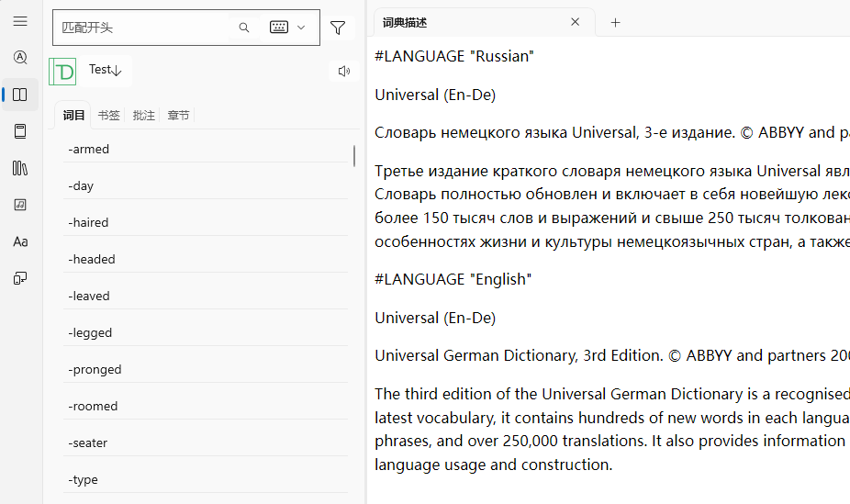Open the search/lookup sidebar icon
The height and width of the screenshot is (504, 850).
20,58
